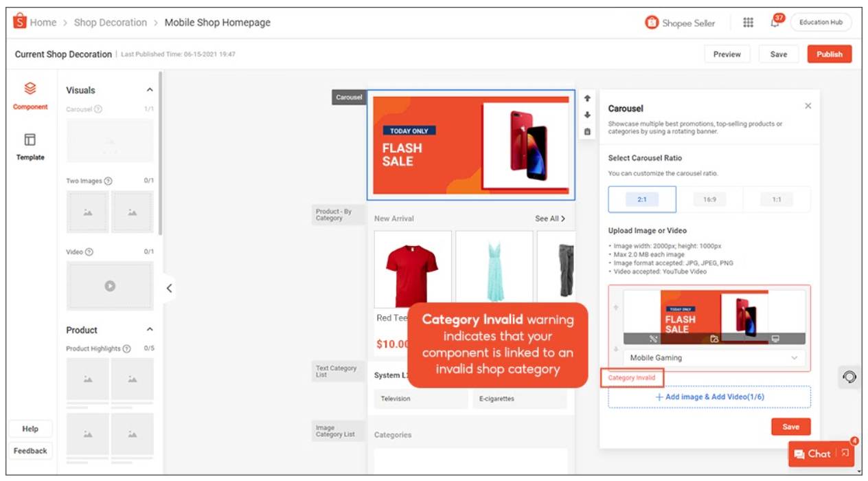
Task: Select the Component panel in the left sidebar
Action: (x=29, y=95)
